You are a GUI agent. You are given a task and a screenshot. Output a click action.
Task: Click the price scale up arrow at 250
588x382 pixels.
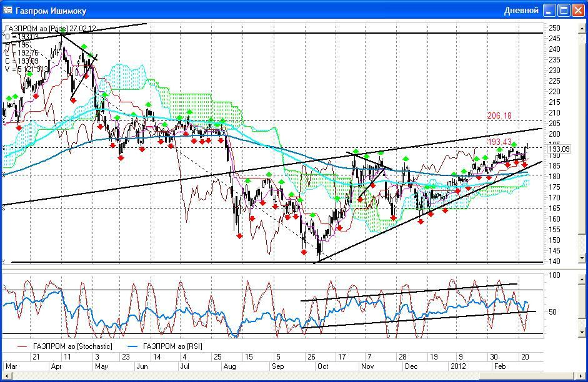[582, 28]
